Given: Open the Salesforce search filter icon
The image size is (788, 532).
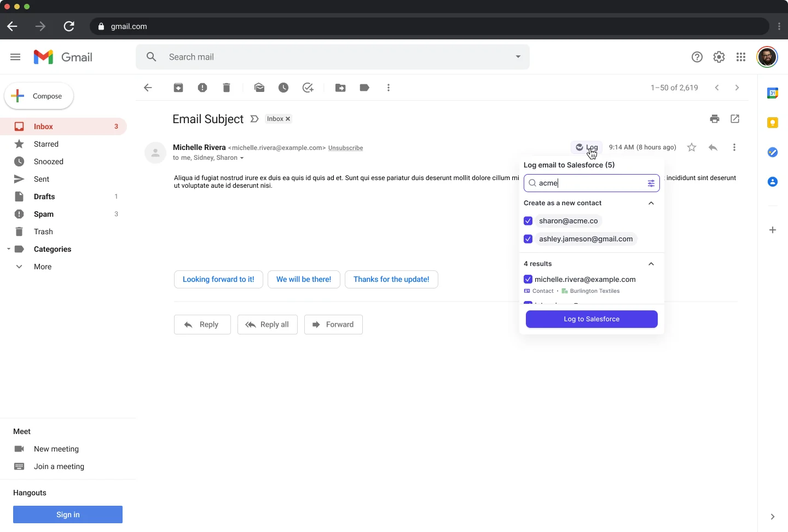Looking at the screenshot, I should [x=651, y=183].
